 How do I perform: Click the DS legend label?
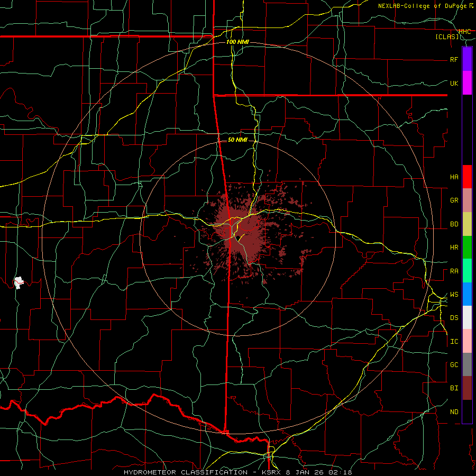click(454, 318)
